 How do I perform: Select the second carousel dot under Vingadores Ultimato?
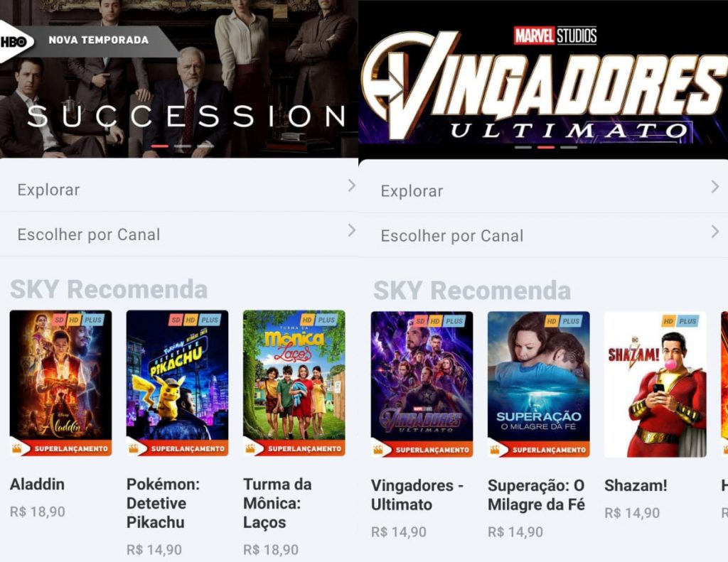546,148
